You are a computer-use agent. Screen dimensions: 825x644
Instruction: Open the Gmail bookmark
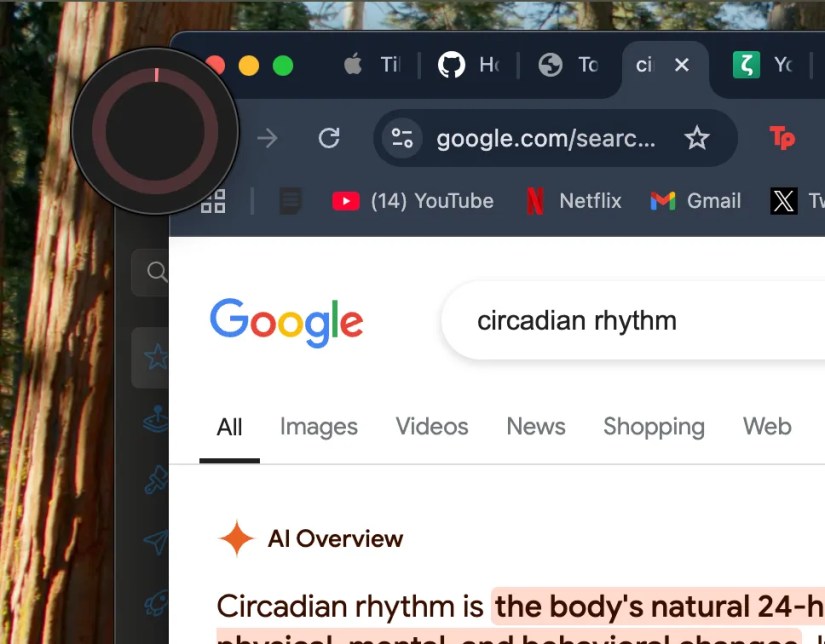click(696, 201)
